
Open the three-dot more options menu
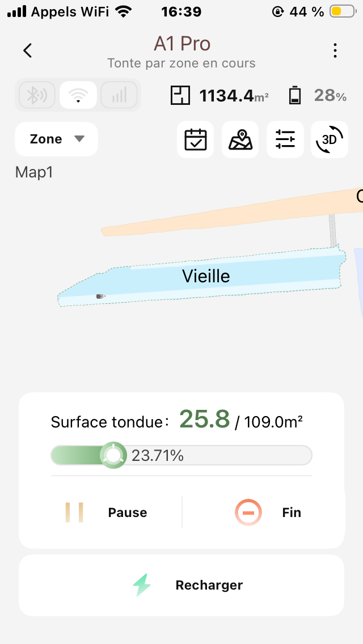[335, 50]
